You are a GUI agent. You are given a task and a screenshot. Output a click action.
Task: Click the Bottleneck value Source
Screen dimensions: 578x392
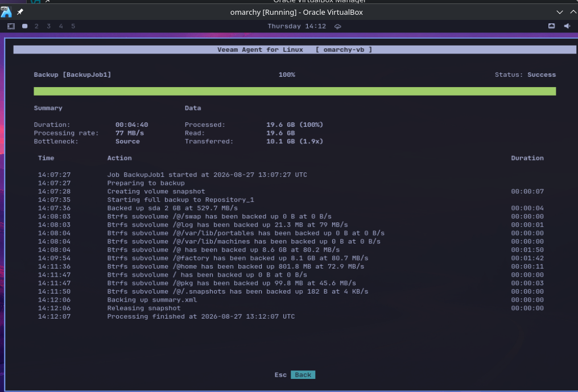pyautogui.click(x=127, y=141)
